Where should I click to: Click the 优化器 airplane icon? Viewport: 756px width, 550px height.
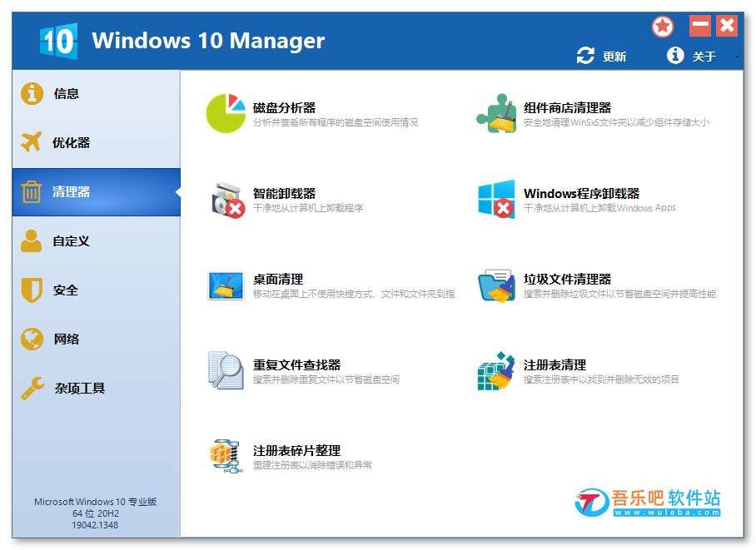tap(32, 141)
